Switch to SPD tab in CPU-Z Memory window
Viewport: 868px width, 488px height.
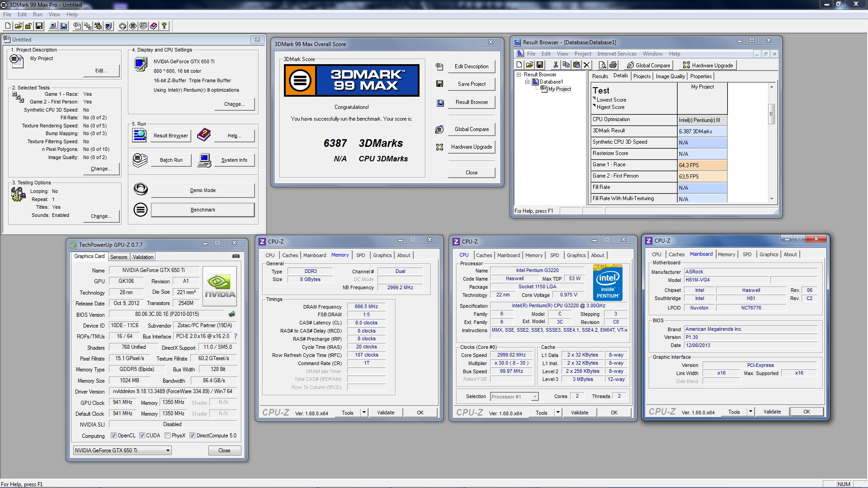pyautogui.click(x=360, y=255)
